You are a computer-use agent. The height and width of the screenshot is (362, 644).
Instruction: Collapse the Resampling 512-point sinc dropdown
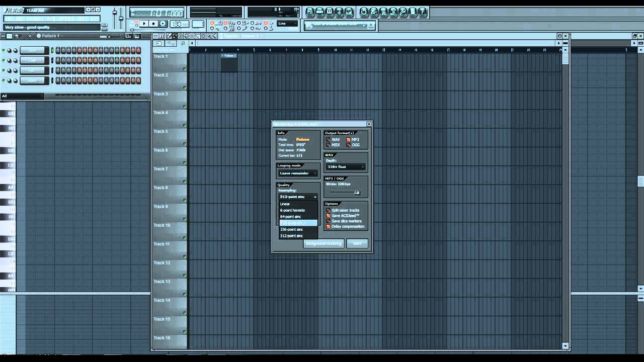point(298,197)
